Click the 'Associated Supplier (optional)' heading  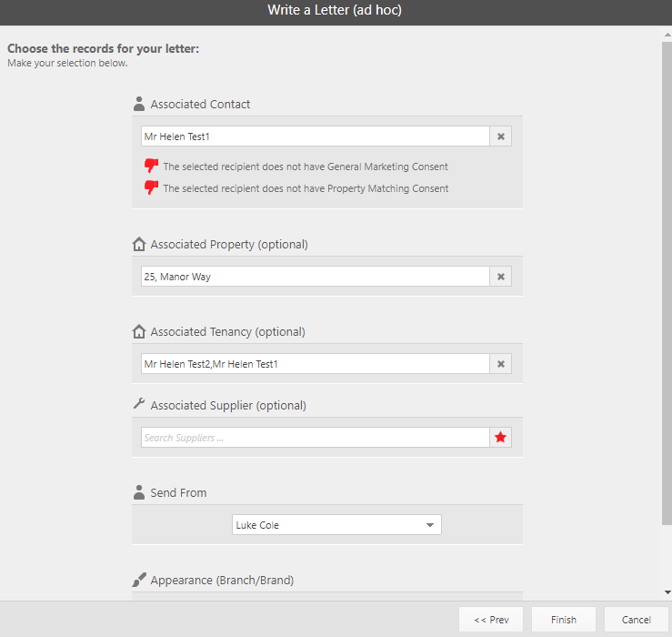(x=228, y=405)
